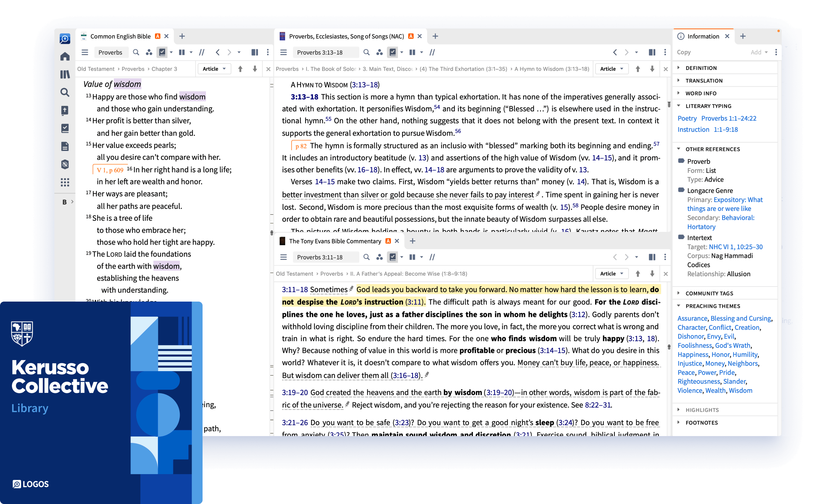The height and width of the screenshot is (504, 817).
Task: Switch to the Common English Bible tab
Action: click(120, 36)
